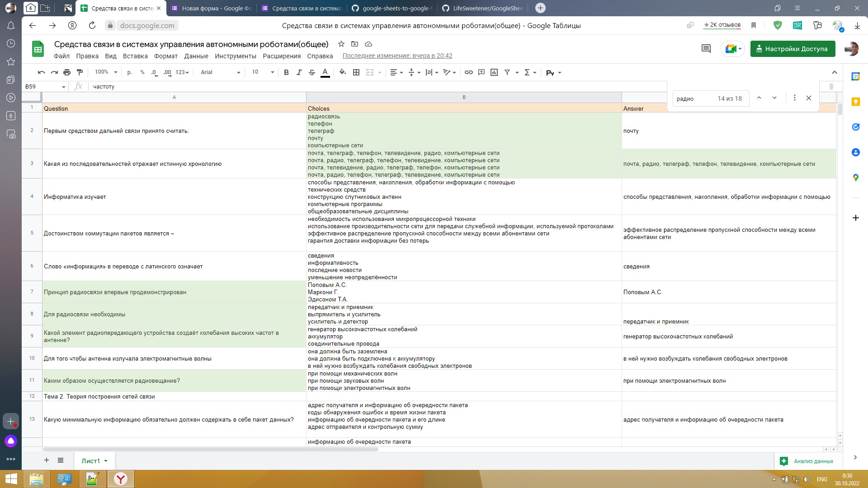Image resolution: width=868 pixels, height=488 pixels.
Task: Open link Последнее изменение: вчера в 20:42
Action: click(x=398, y=56)
